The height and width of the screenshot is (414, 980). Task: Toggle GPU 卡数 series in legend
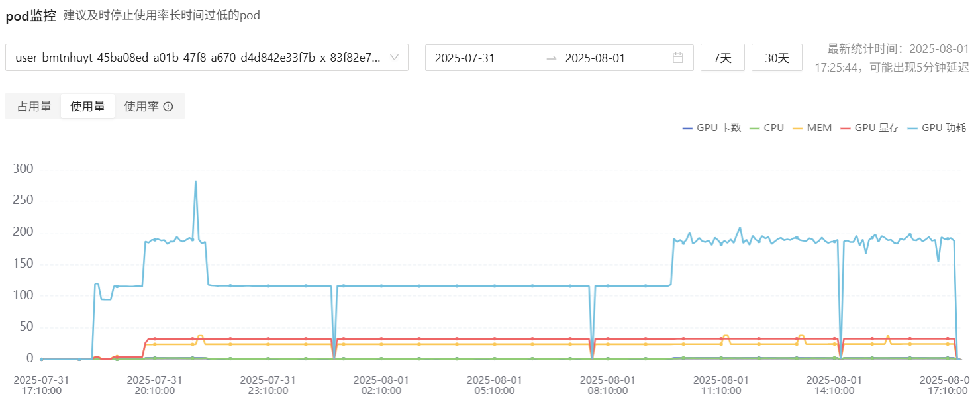pos(711,128)
